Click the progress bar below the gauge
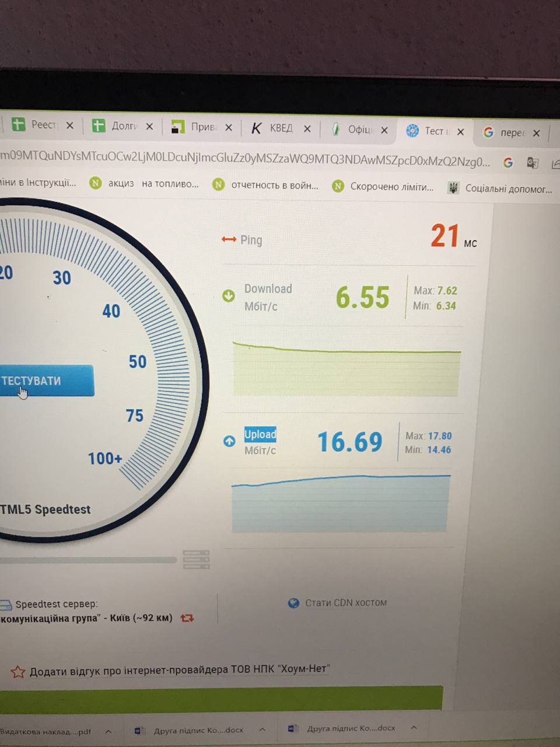Image resolution: width=560 pixels, height=747 pixels. point(87,560)
